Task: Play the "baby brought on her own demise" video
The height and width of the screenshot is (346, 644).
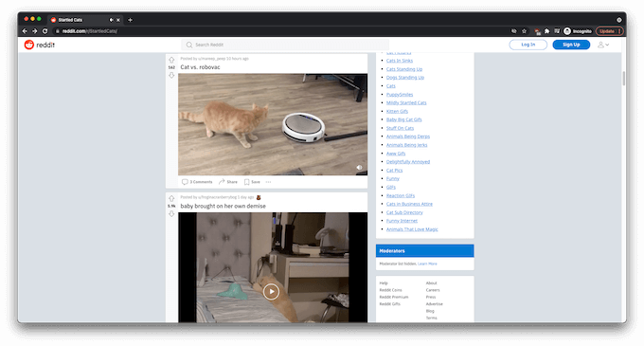Action: pyautogui.click(x=271, y=292)
